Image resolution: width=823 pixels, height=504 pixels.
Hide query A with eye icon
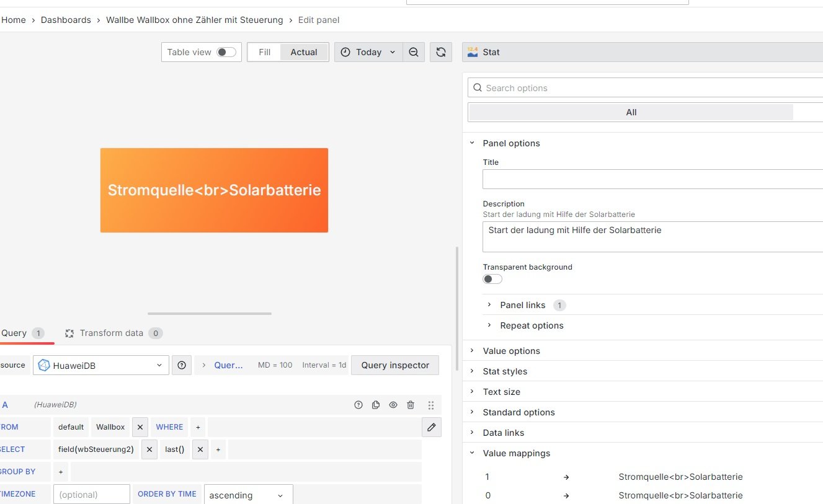point(393,405)
